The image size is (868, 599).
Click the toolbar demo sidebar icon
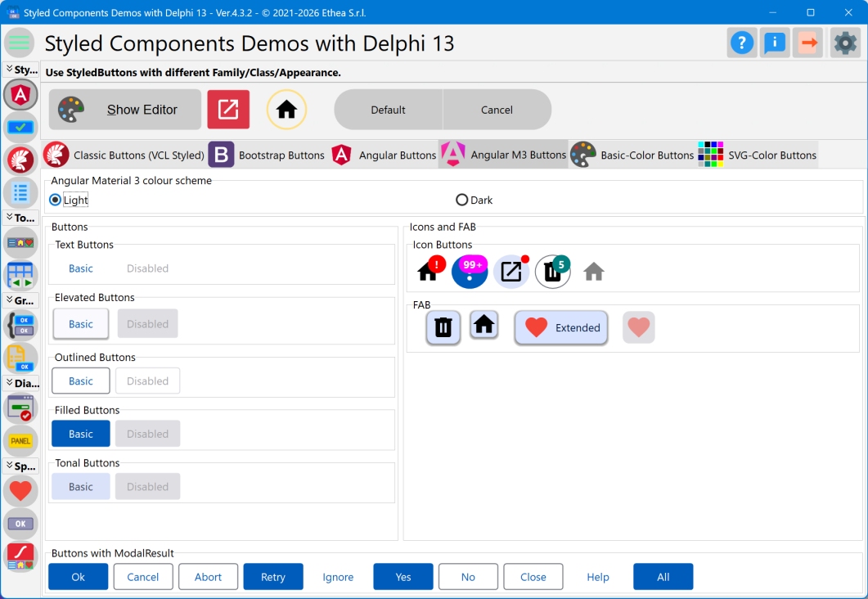pyautogui.click(x=20, y=242)
